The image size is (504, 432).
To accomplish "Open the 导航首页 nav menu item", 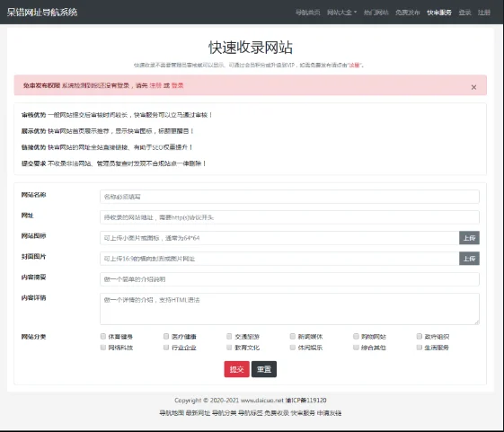I will click(307, 13).
